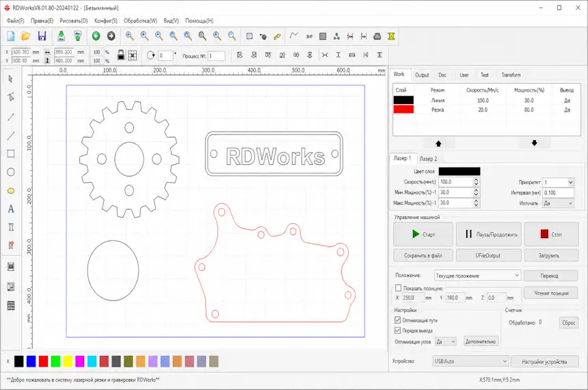Open the Файл(F) menu
Viewport: 588px width, 390px height.
[15, 21]
